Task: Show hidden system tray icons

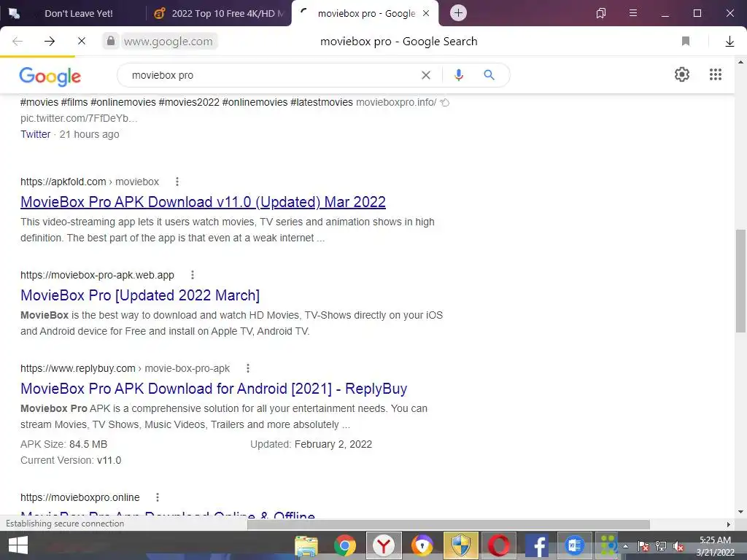Action: click(625, 546)
